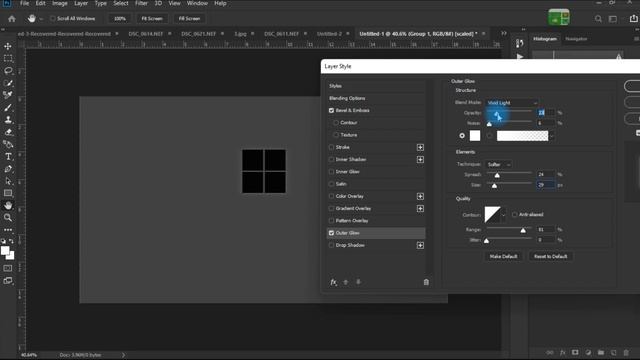Switch to the Navigator panel tab

pyautogui.click(x=576, y=39)
